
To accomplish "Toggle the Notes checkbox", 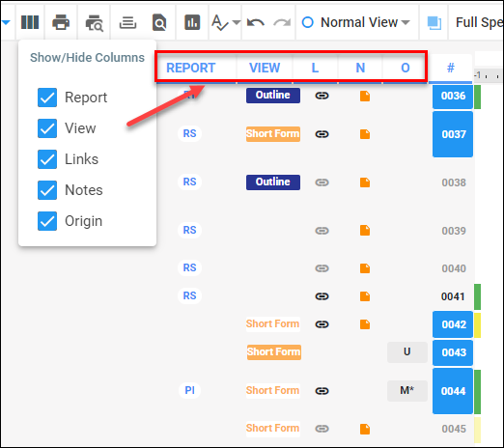I will 47,190.
